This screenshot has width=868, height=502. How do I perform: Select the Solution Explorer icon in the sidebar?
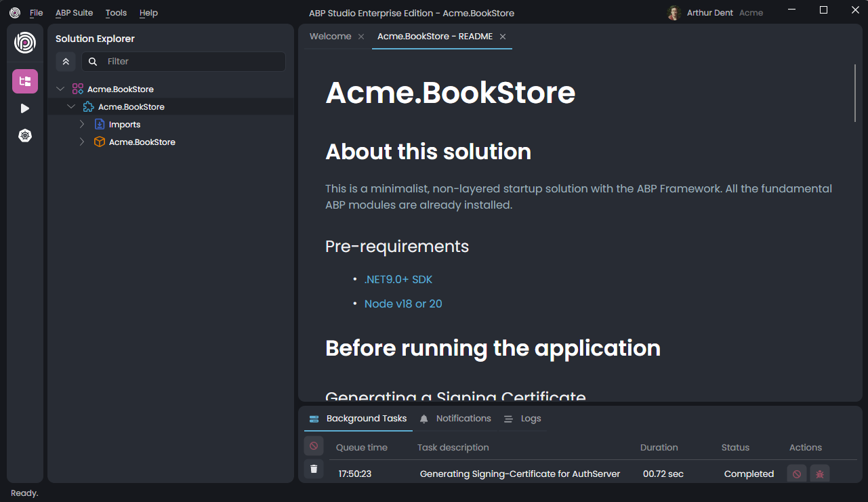24,81
